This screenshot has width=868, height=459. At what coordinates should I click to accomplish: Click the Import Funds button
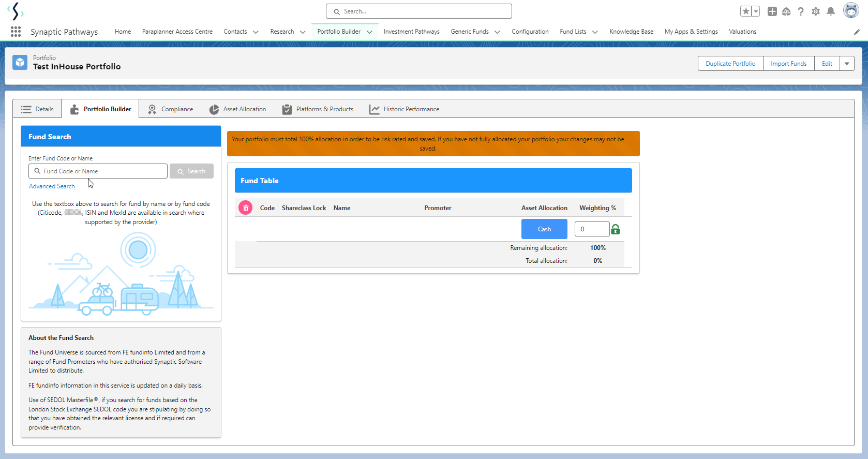[789, 64]
